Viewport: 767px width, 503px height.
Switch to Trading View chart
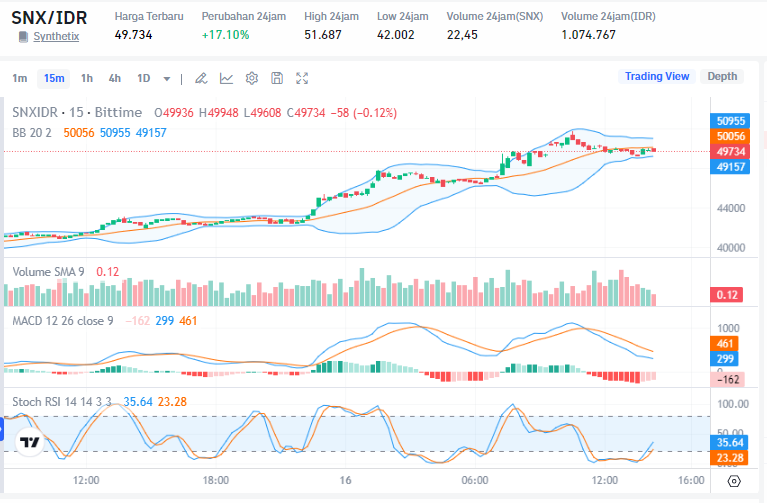point(657,76)
